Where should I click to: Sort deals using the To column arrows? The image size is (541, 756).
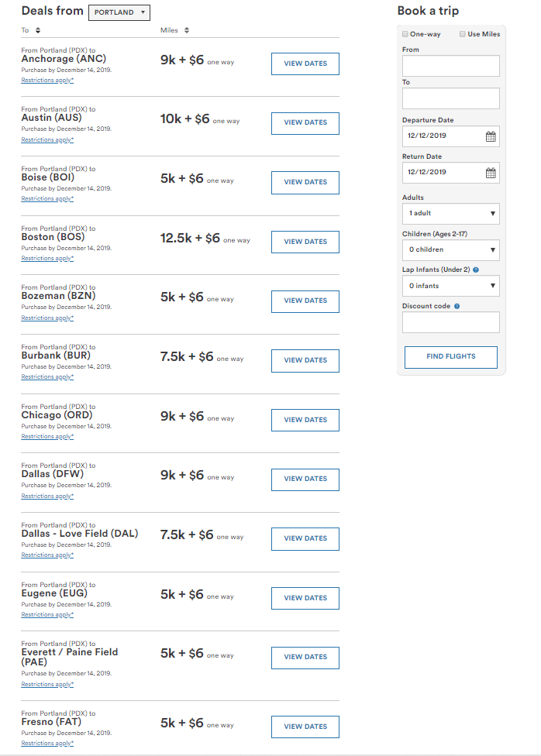36,29
